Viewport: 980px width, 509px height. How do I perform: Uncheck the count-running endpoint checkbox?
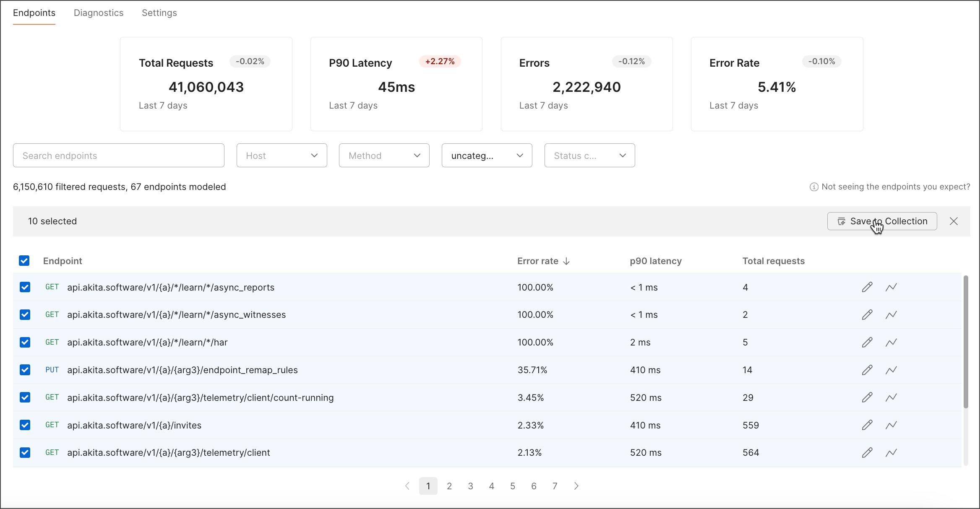pyautogui.click(x=25, y=397)
